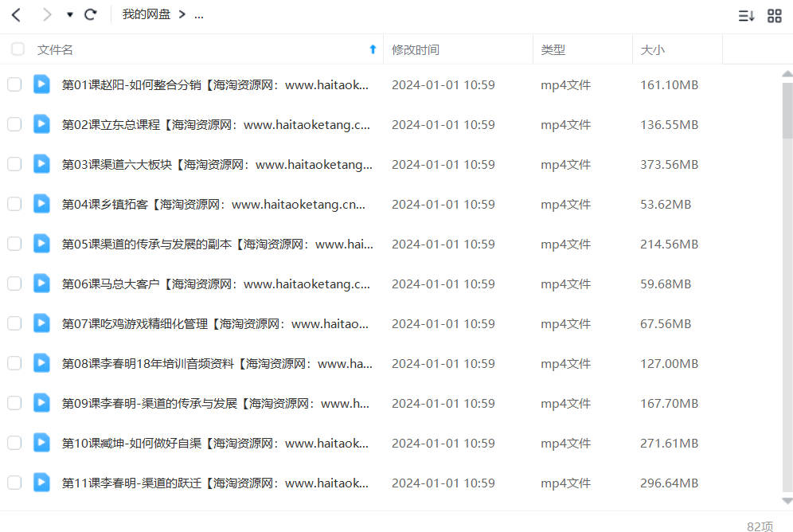
Task: Click size value 59.68MB
Action: pyautogui.click(x=666, y=284)
